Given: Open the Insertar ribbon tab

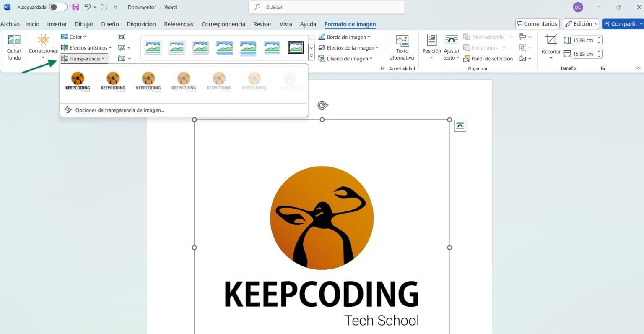Looking at the screenshot, I should pyautogui.click(x=57, y=24).
